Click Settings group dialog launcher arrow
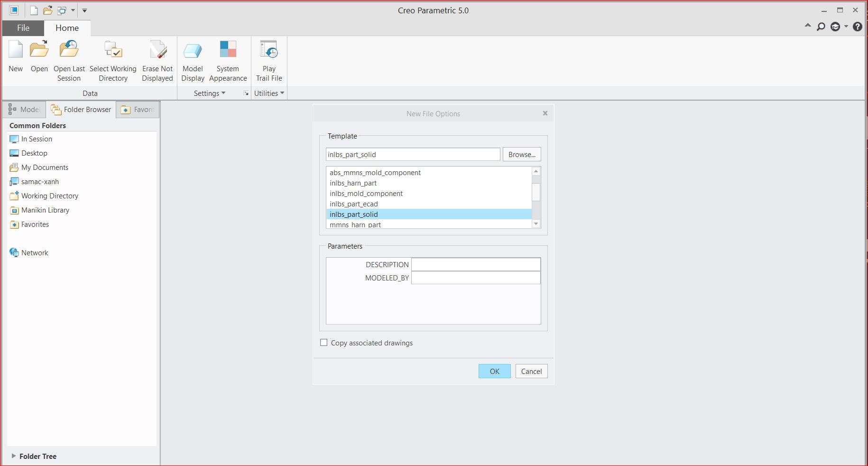 (246, 93)
